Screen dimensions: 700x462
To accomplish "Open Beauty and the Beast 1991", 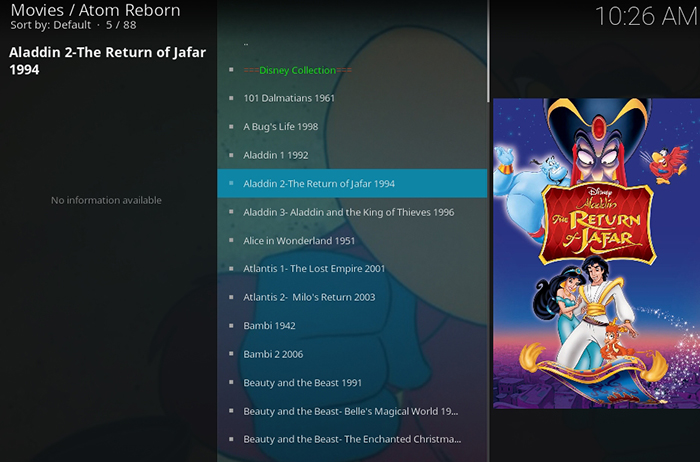I will pyautogui.click(x=352, y=383).
